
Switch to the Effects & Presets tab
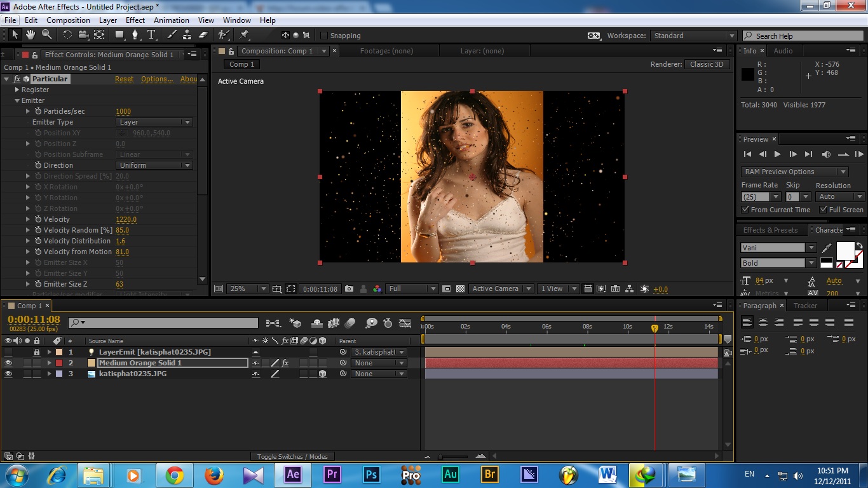pyautogui.click(x=770, y=230)
